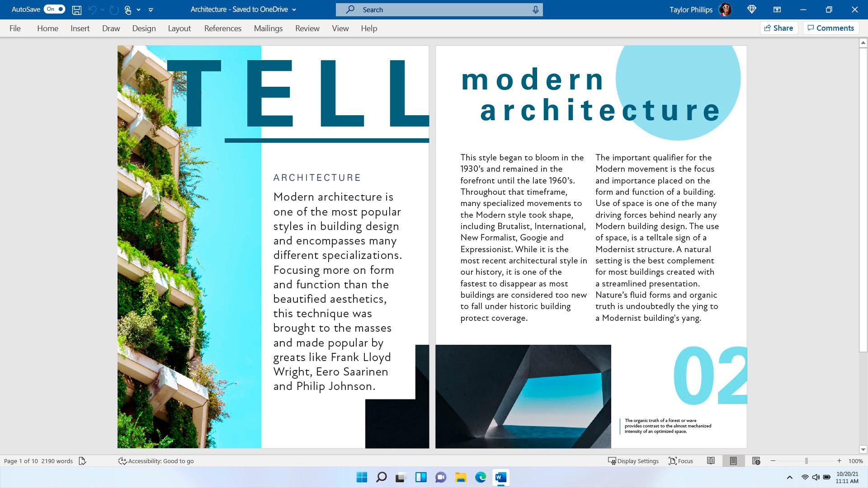Click the Undo icon
868x488 pixels.
92,9
